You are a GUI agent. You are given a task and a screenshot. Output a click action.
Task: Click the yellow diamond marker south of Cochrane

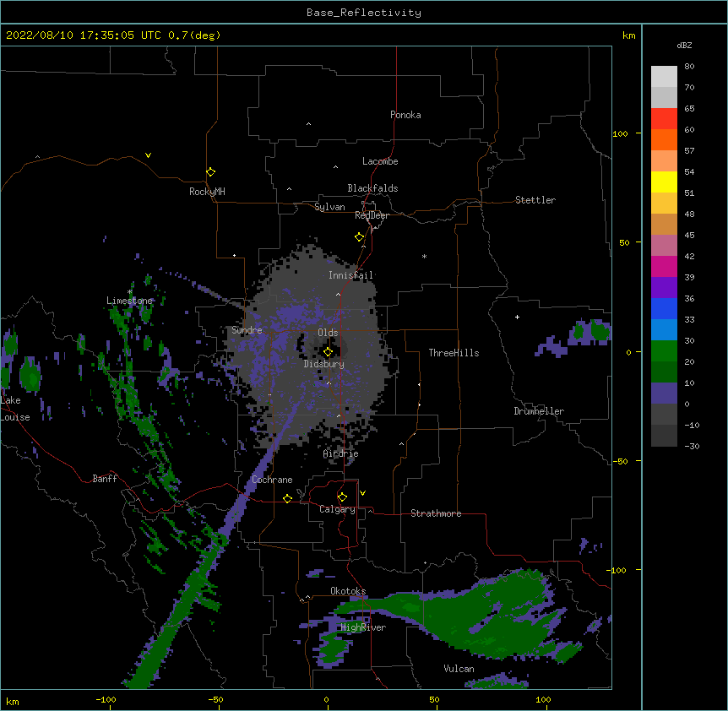[287, 498]
